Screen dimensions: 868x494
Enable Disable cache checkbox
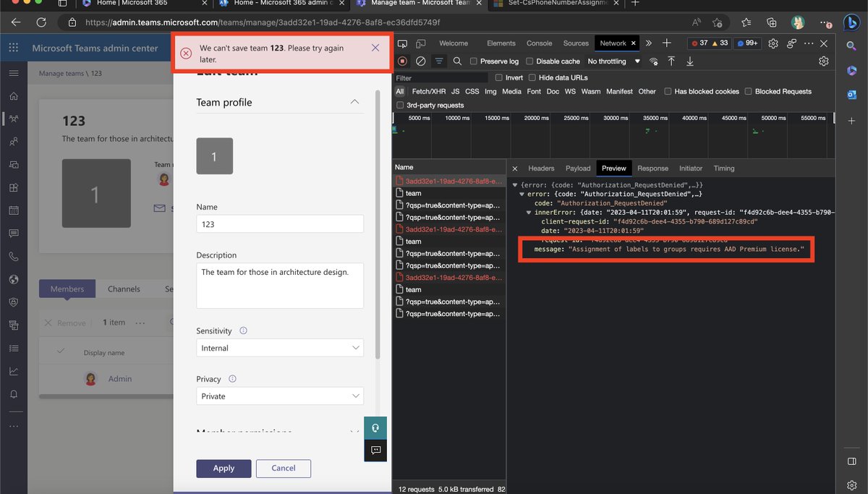pyautogui.click(x=530, y=61)
